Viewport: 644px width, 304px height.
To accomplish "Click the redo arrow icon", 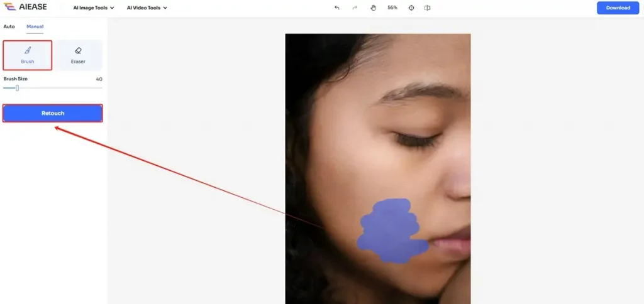I will coord(355,8).
